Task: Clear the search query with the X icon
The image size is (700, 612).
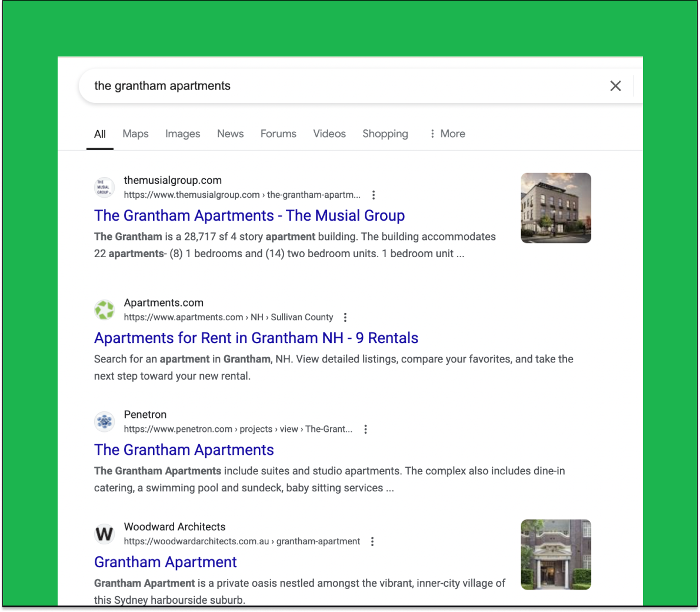Action: point(615,86)
